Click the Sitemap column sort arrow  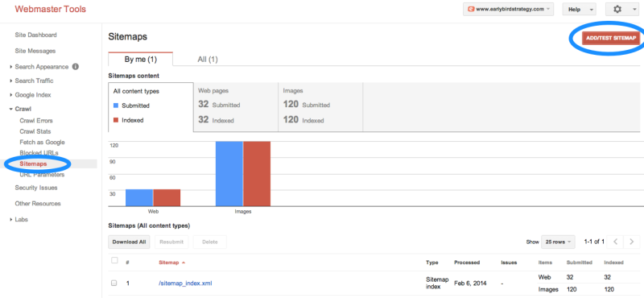point(184,263)
